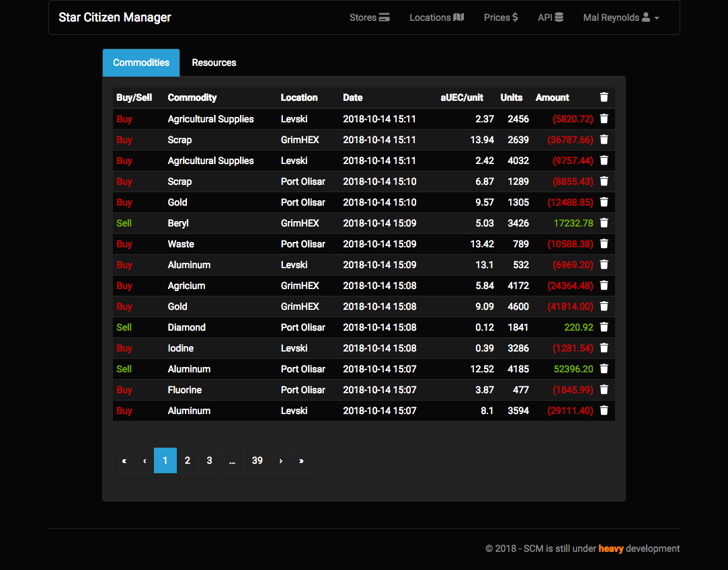
Task: Delete the Gold Port Olisar transaction
Action: coord(604,202)
